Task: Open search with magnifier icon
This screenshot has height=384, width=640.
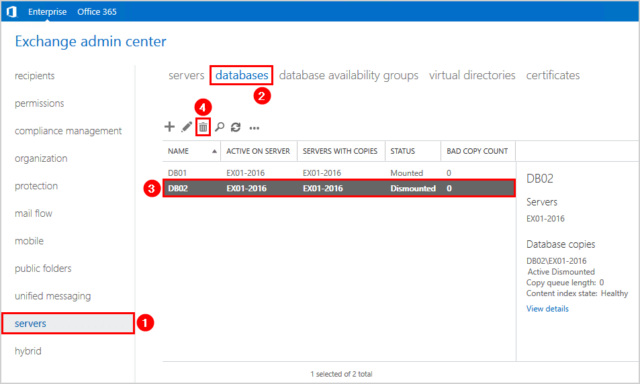Action: tap(220, 127)
